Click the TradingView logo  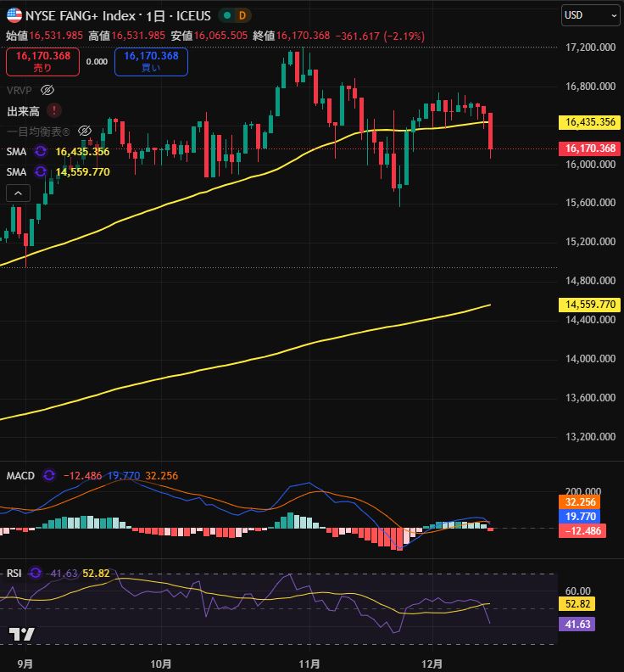tap(21, 634)
